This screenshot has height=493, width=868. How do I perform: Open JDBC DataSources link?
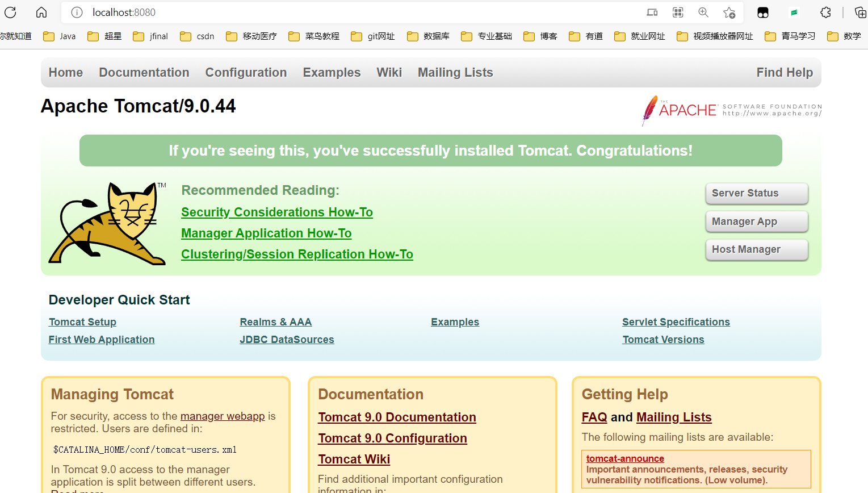287,340
